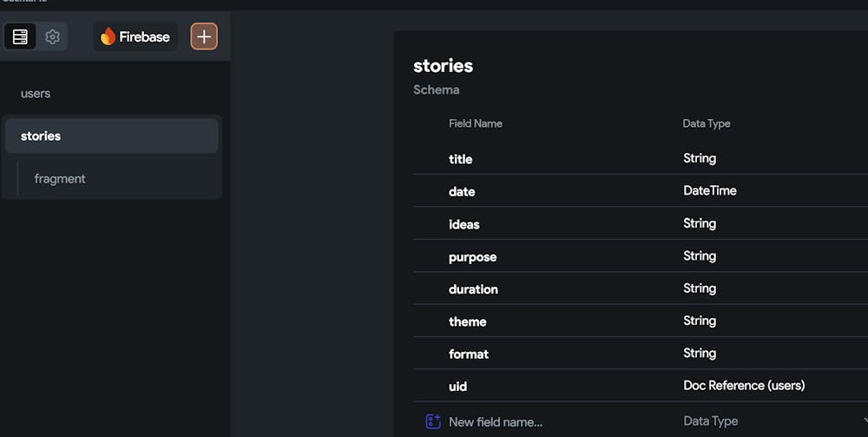Click the ideas field name
The image size is (868, 437).
pos(464,224)
